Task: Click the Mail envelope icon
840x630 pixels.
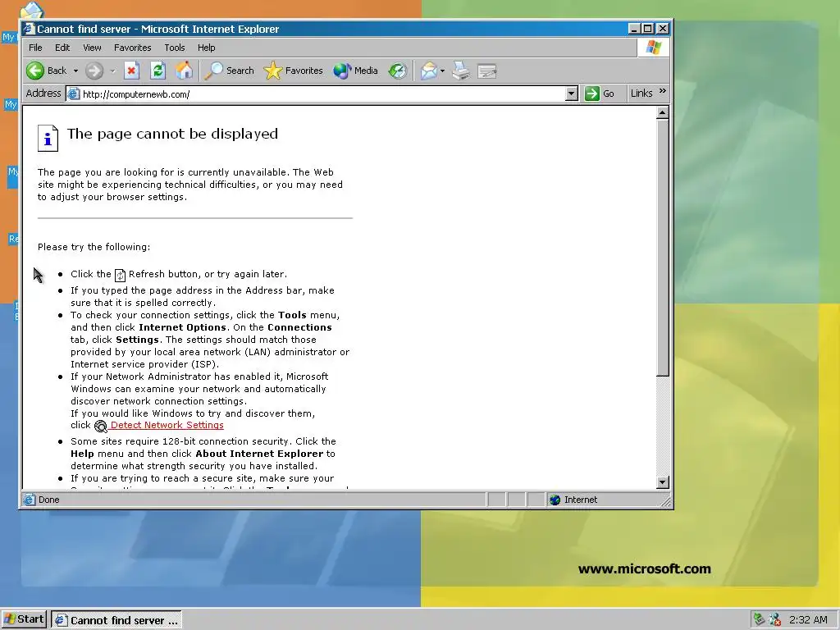Action: pos(428,71)
